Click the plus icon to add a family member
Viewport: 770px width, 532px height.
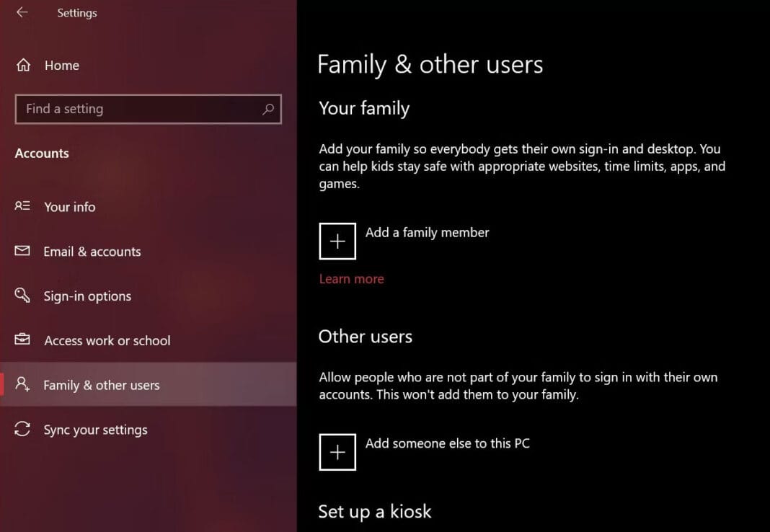[337, 240]
